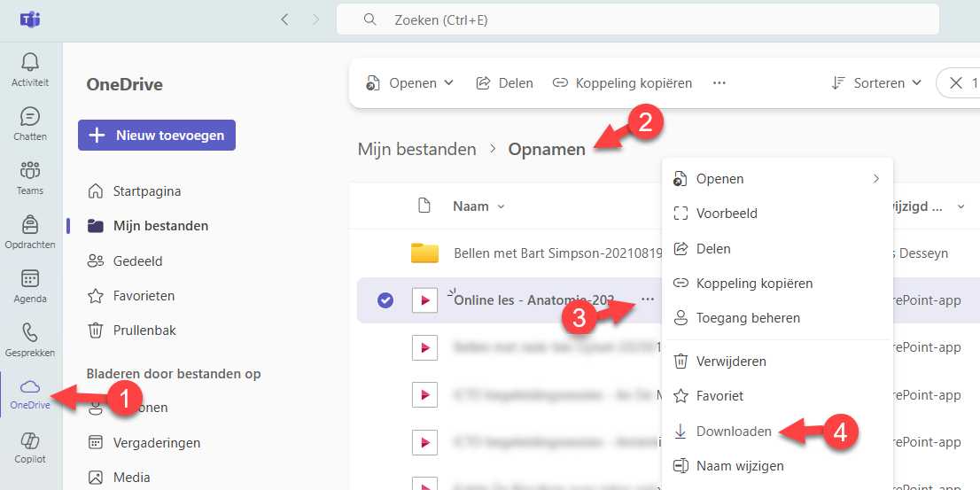Viewport: 980px width, 490px height.
Task: Open Copilot in the sidebar
Action: 30,448
